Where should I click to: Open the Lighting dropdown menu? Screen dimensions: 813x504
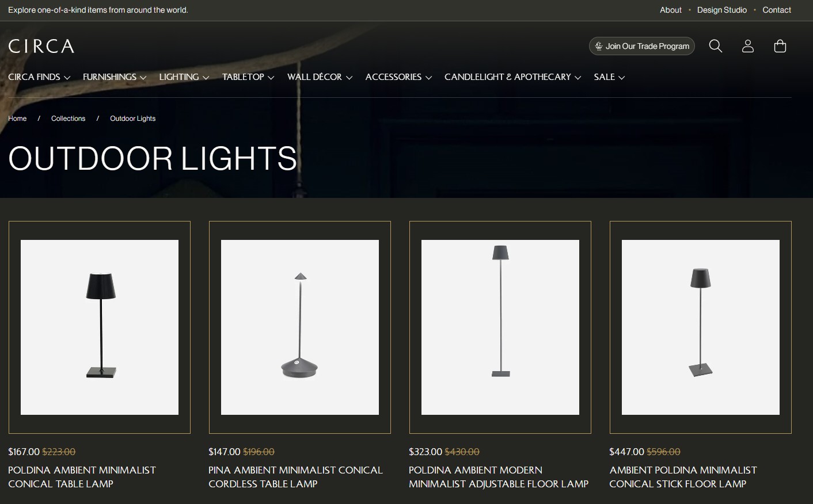[184, 77]
